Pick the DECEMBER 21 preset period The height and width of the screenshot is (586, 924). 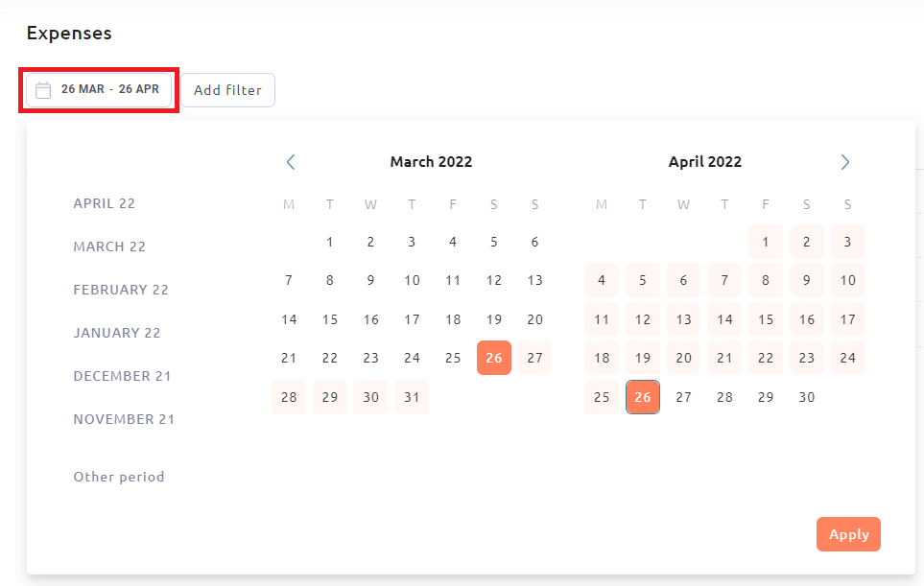pos(122,376)
